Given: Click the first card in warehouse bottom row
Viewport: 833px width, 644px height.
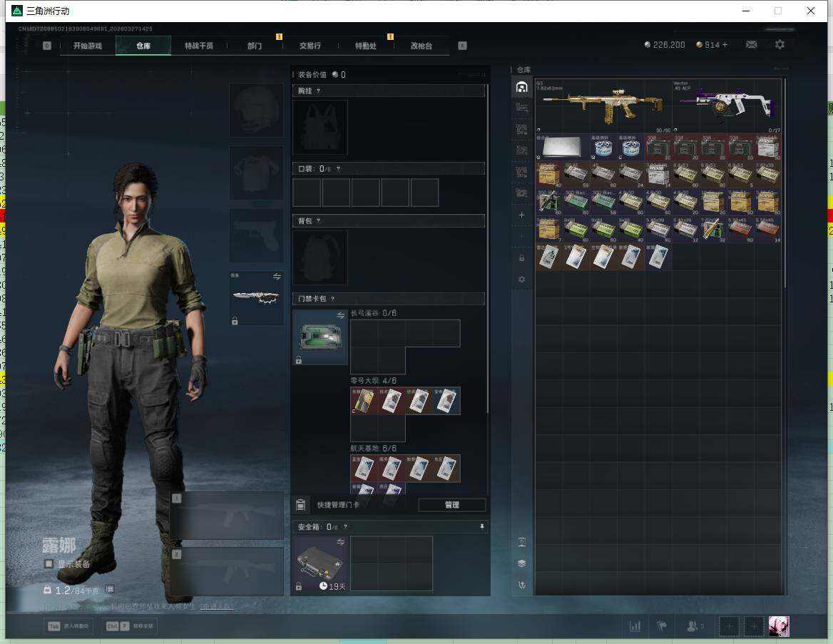Looking at the screenshot, I should [549, 257].
